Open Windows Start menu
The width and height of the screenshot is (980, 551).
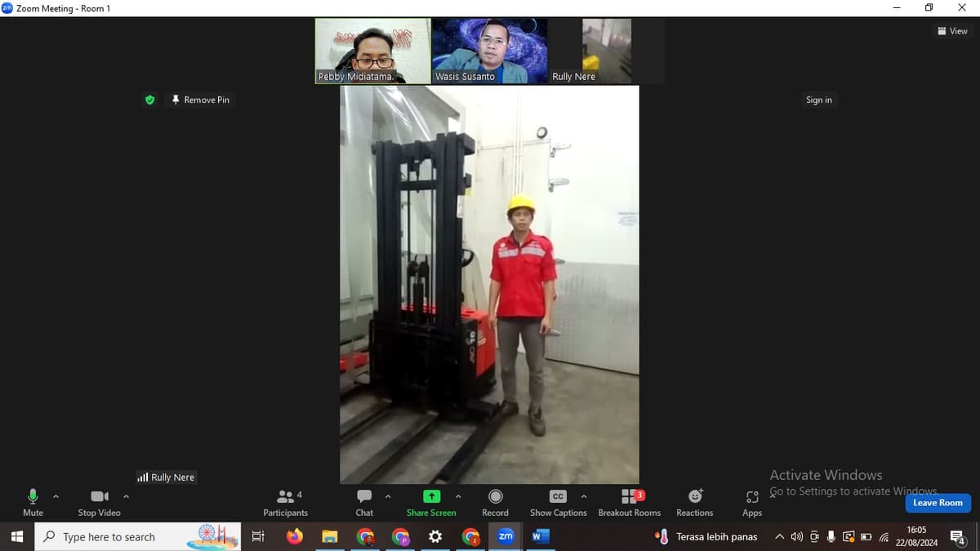[16, 536]
